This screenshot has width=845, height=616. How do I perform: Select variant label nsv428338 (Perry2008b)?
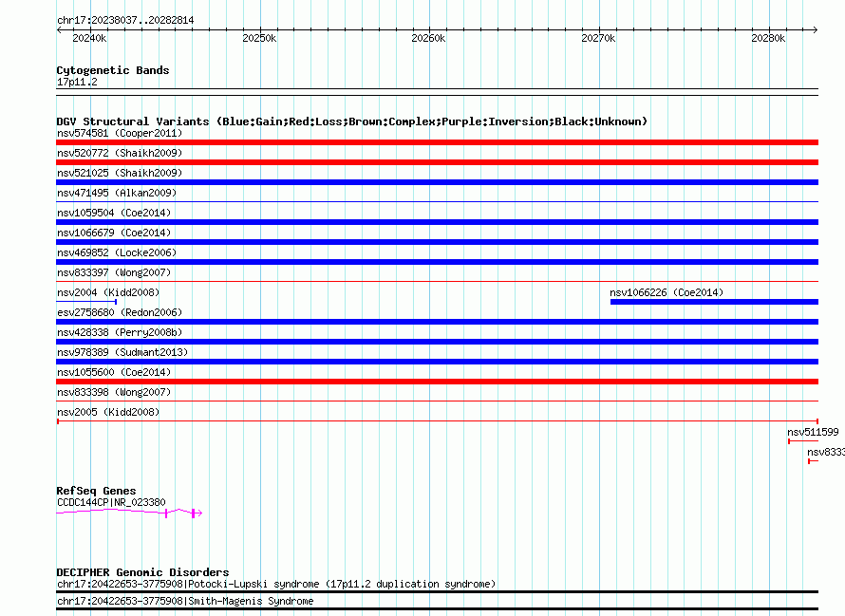pyautogui.click(x=120, y=332)
